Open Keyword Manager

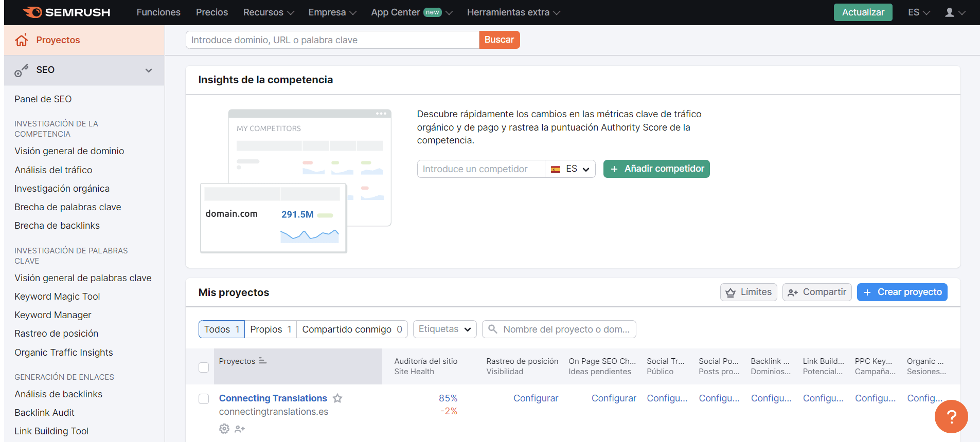[53, 315]
